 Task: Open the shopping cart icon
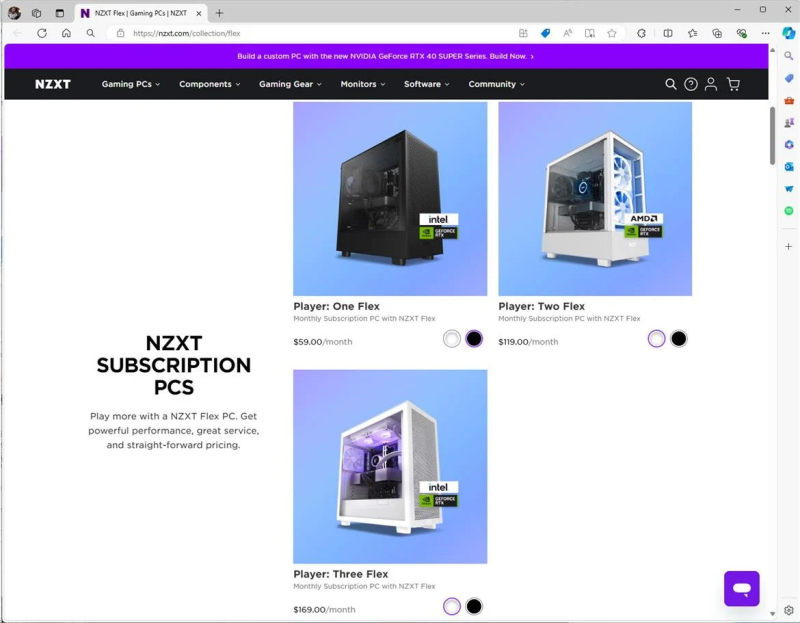733,84
